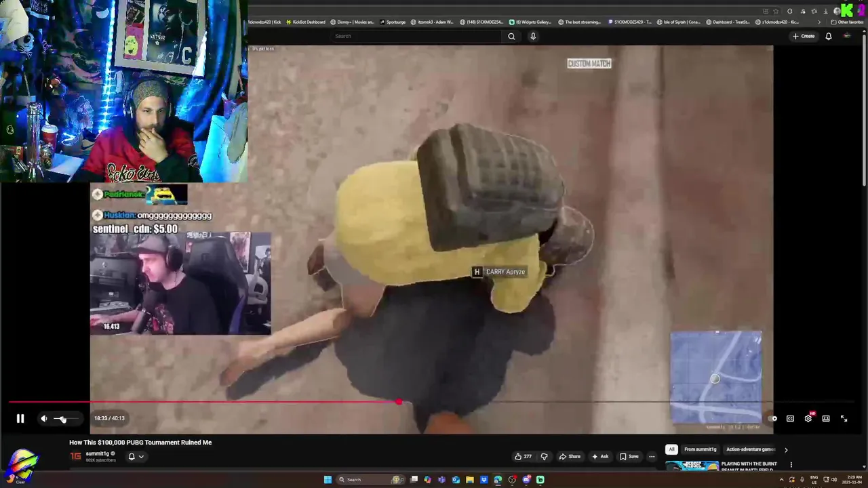The height and width of the screenshot is (488, 868).
Task: Open ENG US language switcher
Action: (x=814, y=479)
